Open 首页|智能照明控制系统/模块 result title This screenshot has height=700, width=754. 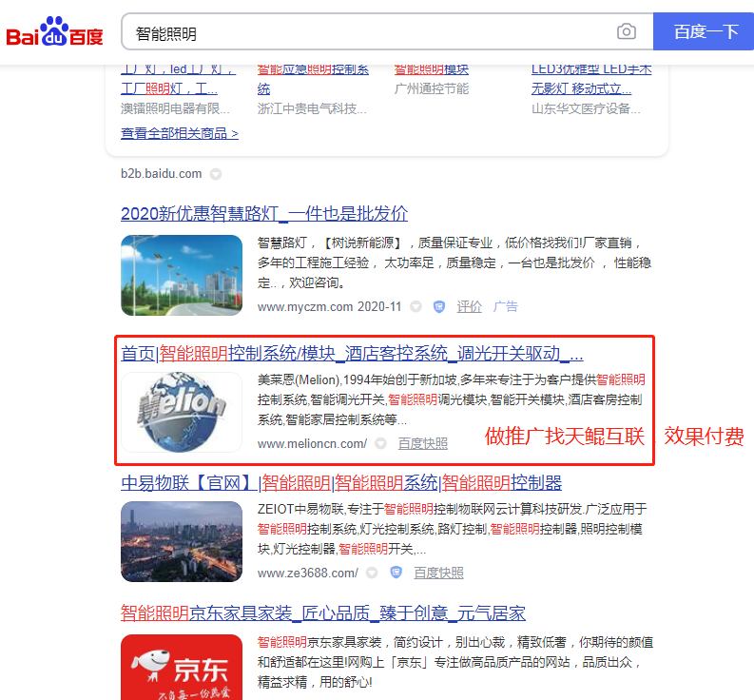pyautogui.click(x=352, y=354)
